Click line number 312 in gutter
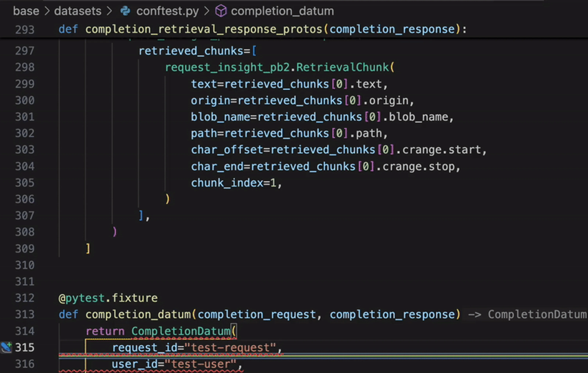This screenshot has width=588, height=373. pos(25,298)
